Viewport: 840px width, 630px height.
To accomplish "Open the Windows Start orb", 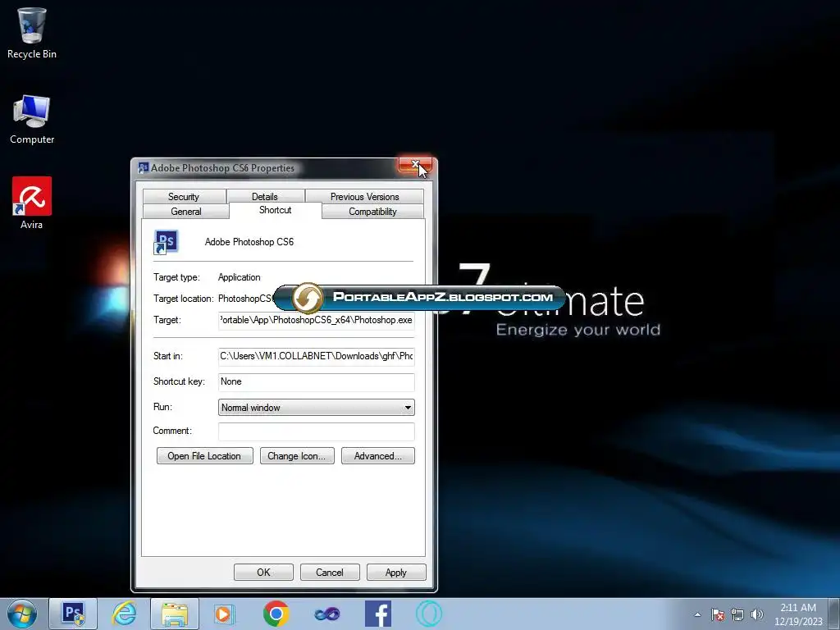I will point(21,614).
